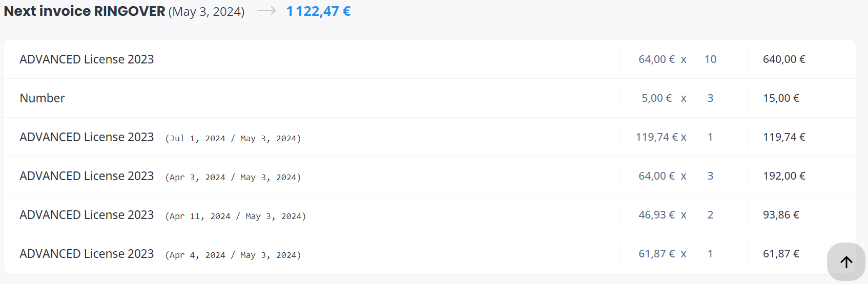
Task: Click the 192,00 € line total
Action: click(784, 176)
